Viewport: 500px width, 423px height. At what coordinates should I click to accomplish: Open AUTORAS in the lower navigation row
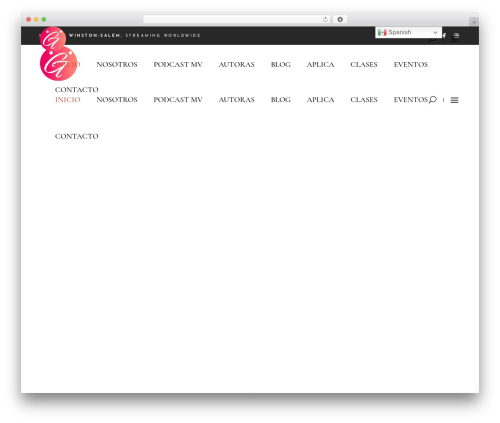236,100
